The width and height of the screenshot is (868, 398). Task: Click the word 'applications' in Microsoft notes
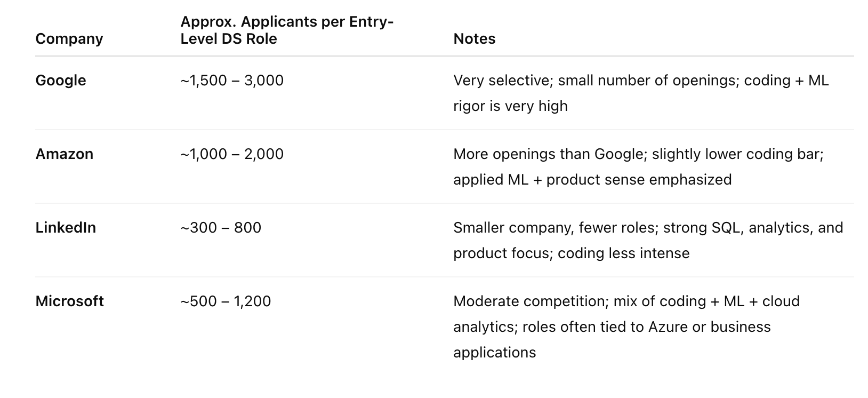[495, 353]
